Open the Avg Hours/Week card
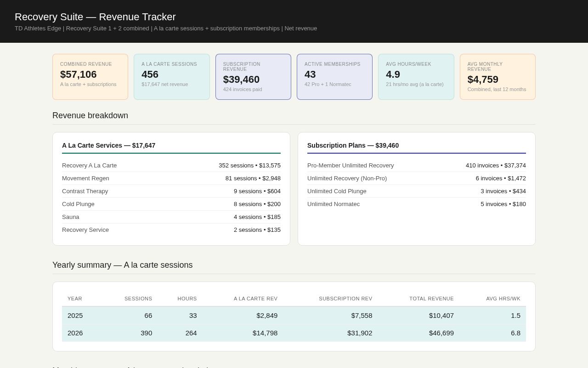This screenshot has width=588, height=368. [x=416, y=77]
